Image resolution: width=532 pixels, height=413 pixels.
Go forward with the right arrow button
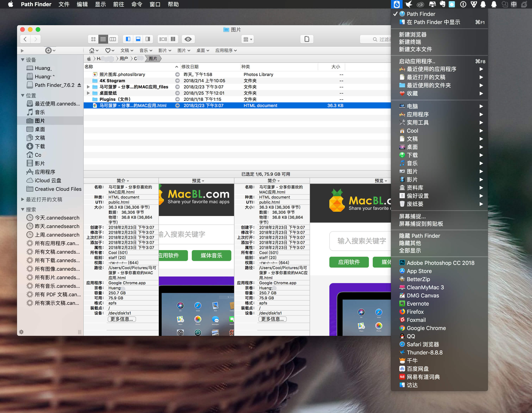click(36, 39)
